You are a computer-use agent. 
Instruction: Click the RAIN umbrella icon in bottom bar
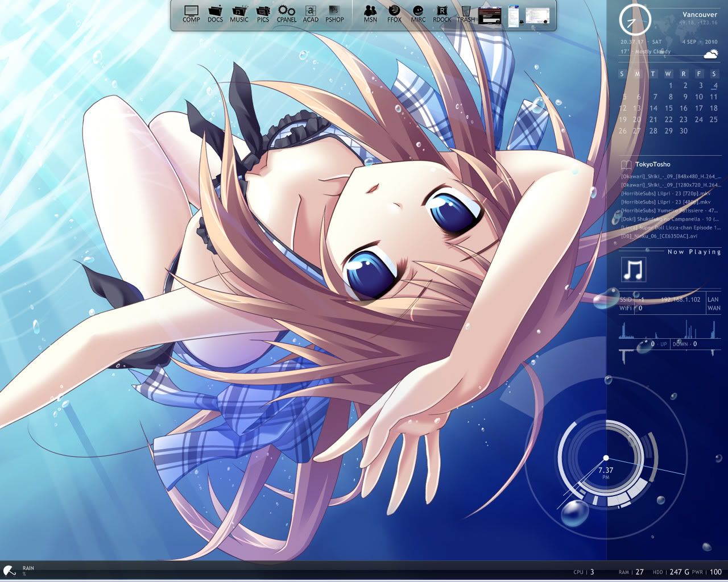(10, 571)
